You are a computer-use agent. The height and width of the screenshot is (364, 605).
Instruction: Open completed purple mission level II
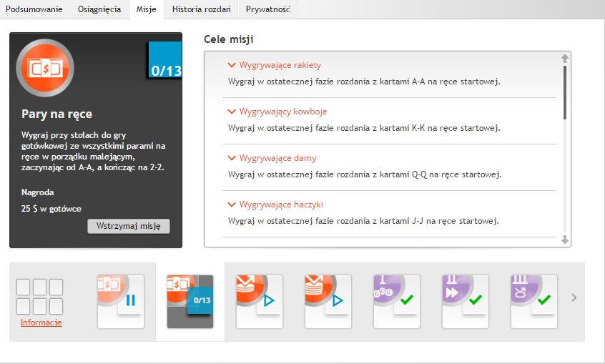[x=465, y=301]
